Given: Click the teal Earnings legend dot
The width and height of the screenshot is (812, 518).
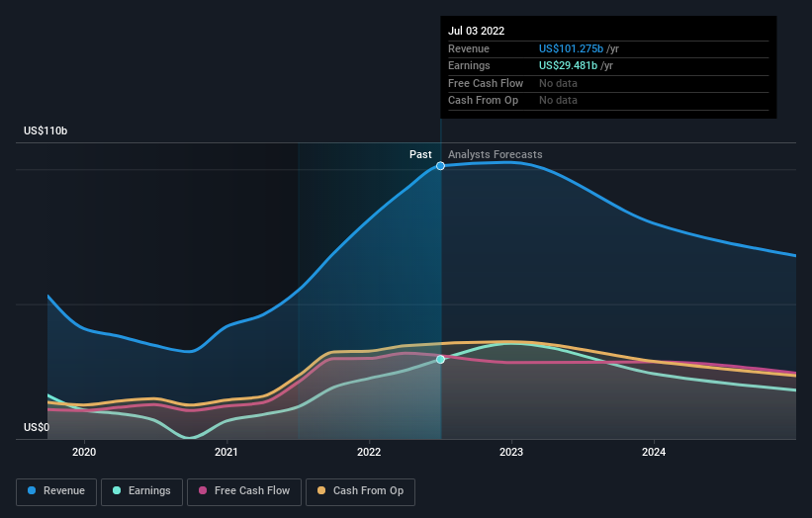Looking at the screenshot, I should (117, 490).
